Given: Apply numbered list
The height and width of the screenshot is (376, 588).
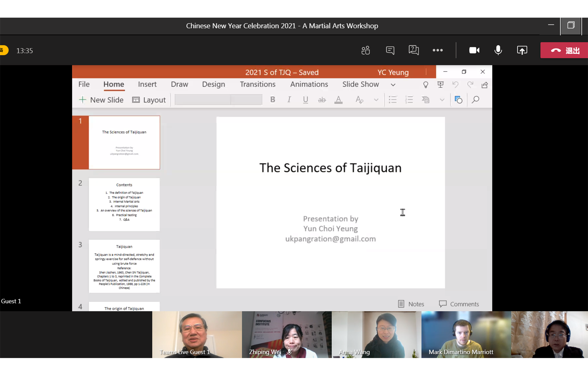Looking at the screenshot, I should 409,100.
